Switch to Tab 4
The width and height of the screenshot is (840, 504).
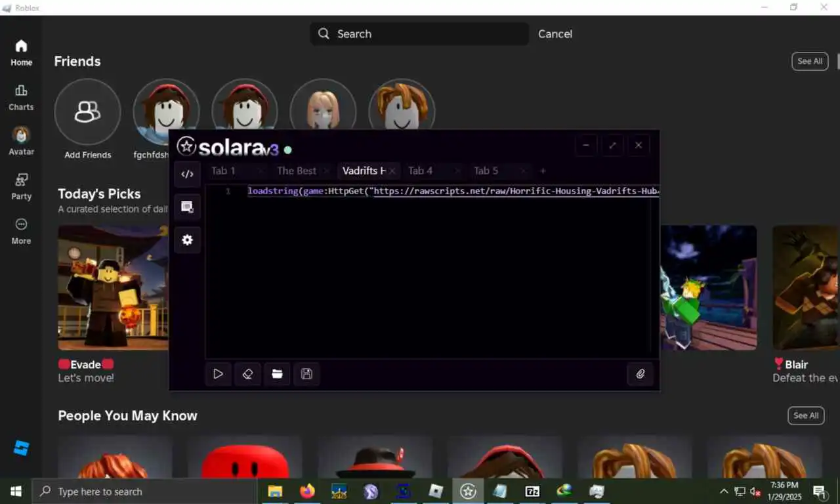tap(421, 171)
